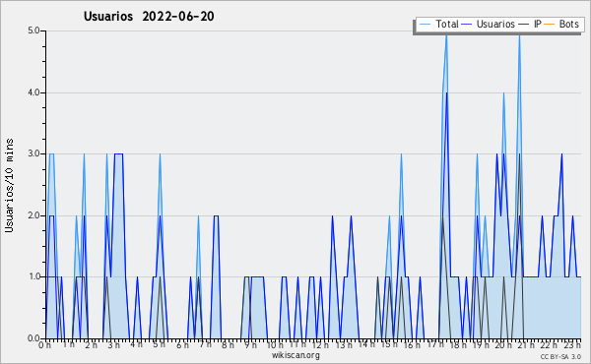Image resolution: width=591 pixels, height=364 pixels.
Task: Click the '18 h' x-axis label
Action: click(458, 344)
